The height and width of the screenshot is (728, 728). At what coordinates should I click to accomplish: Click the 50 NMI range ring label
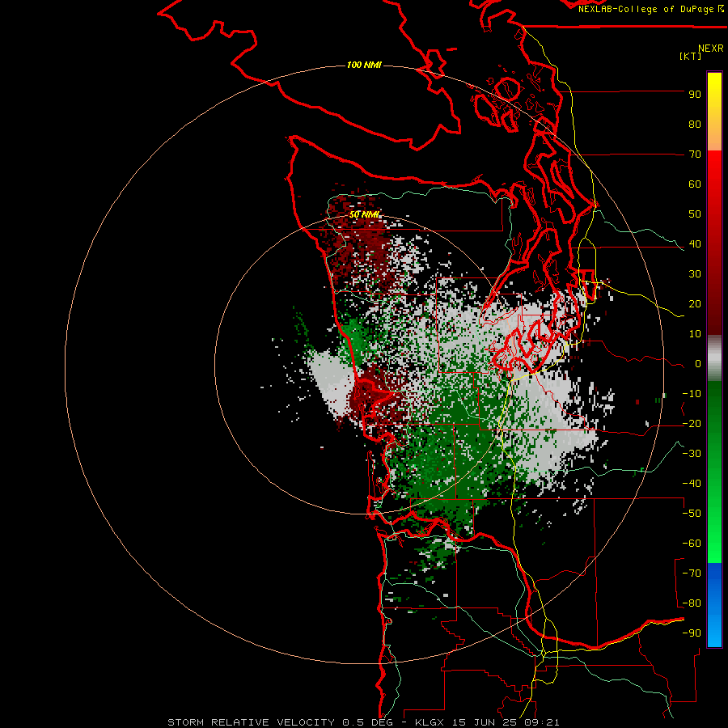365,214
